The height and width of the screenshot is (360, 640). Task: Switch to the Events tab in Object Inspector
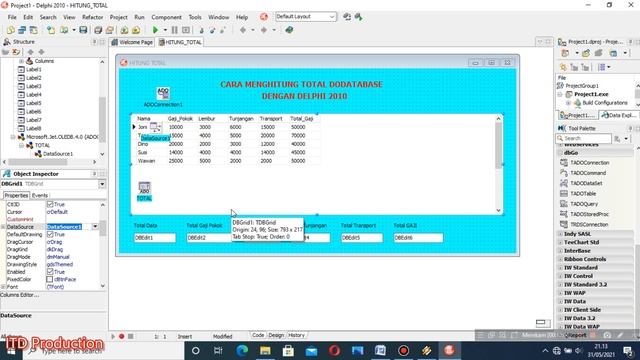click(40, 196)
